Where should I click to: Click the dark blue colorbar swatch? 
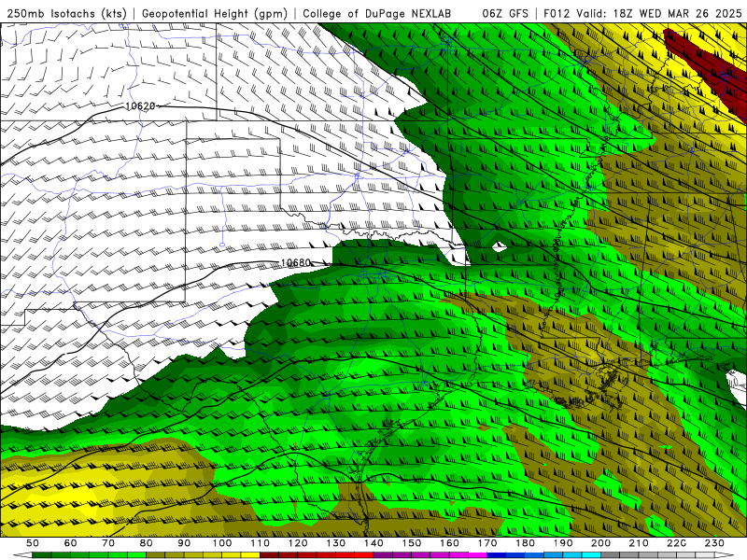(497, 555)
